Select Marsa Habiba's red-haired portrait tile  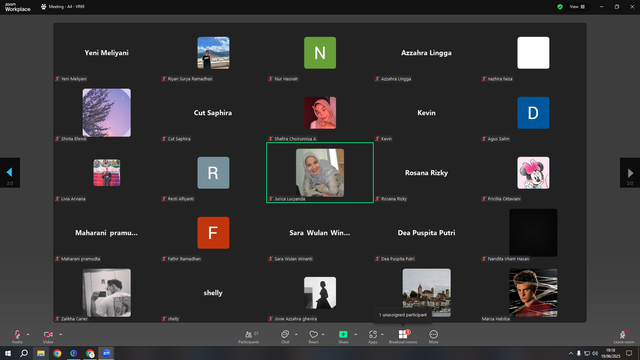pyautogui.click(x=533, y=293)
